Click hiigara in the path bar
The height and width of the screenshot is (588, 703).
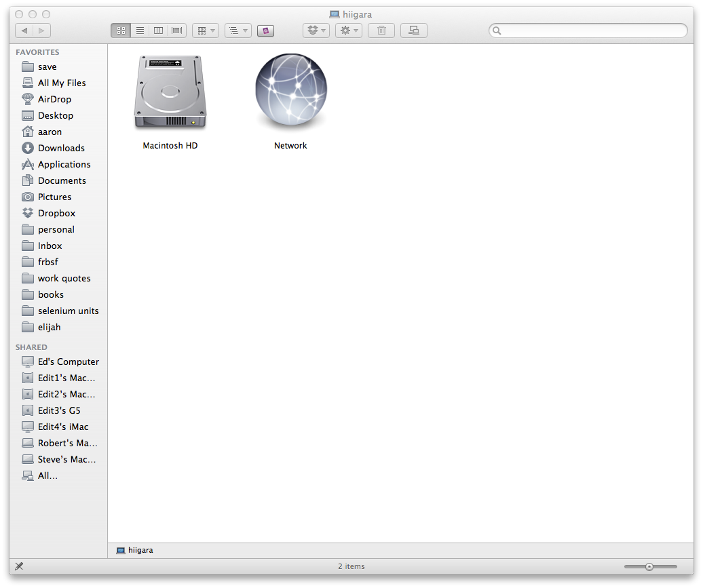coord(134,550)
